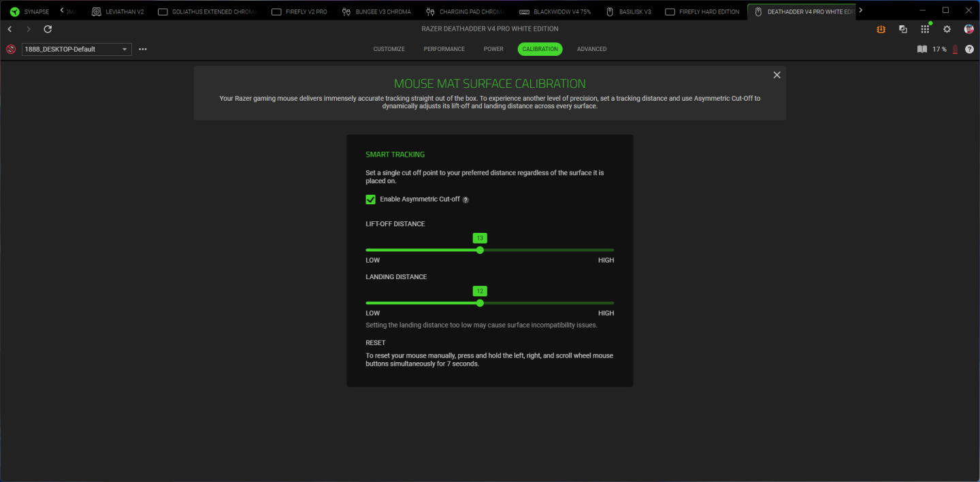Open the modules grid icon
Image resolution: width=980 pixels, height=482 pixels.
(x=925, y=29)
